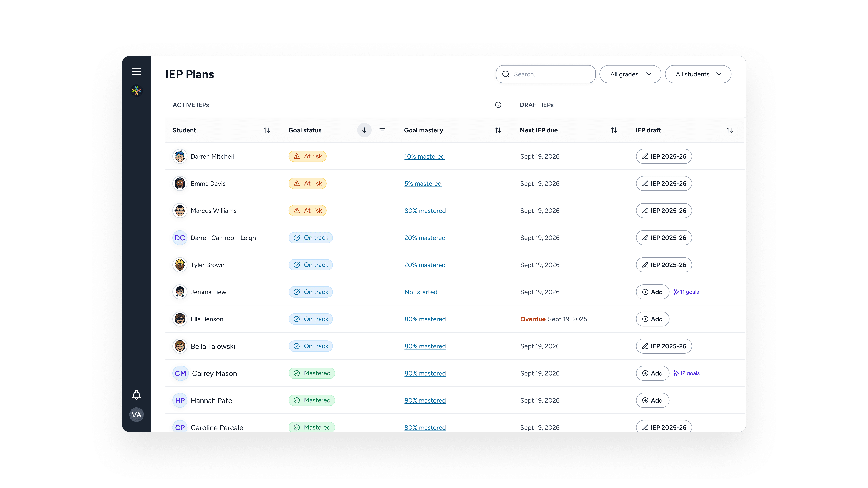The width and height of the screenshot is (868, 488).
Task: Toggle sort order for IEP draft
Action: (x=730, y=130)
